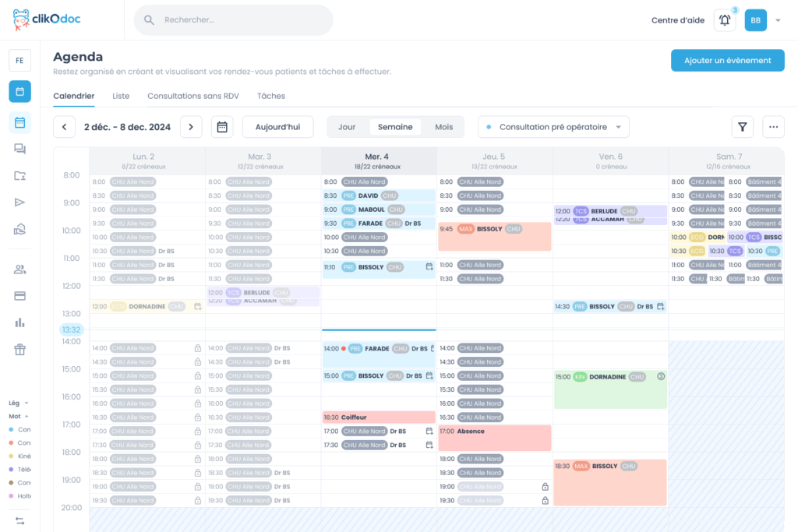This screenshot has height=532, width=798.
Task: Click the 13:32 current time marker
Action: pyautogui.click(x=71, y=329)
